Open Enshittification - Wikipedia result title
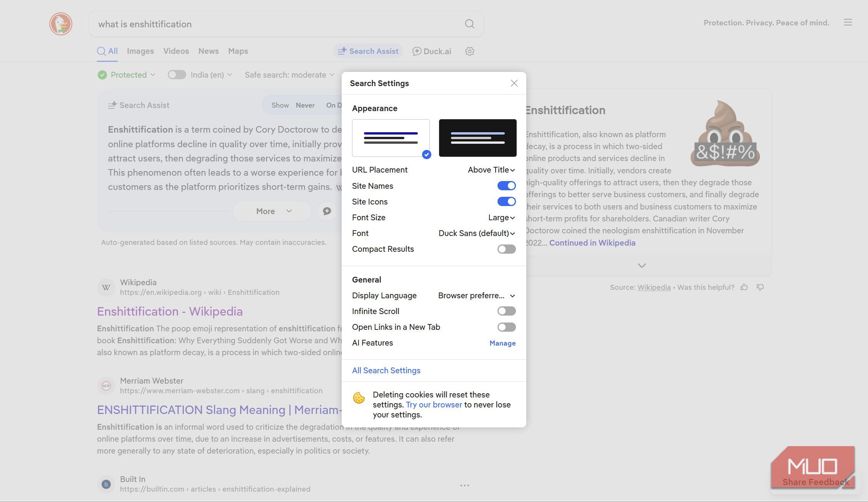868x502 pixels. point(170,311)
